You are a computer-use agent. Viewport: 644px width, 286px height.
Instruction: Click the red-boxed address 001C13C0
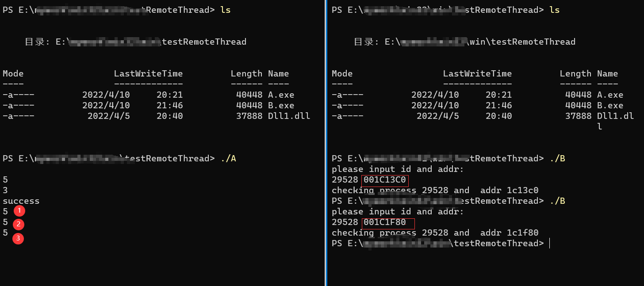pos(384,180)
